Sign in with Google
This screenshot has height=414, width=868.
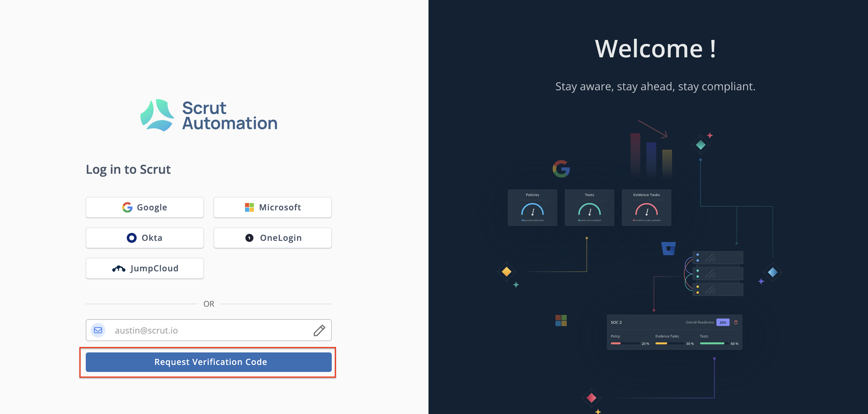click(145, 207)
